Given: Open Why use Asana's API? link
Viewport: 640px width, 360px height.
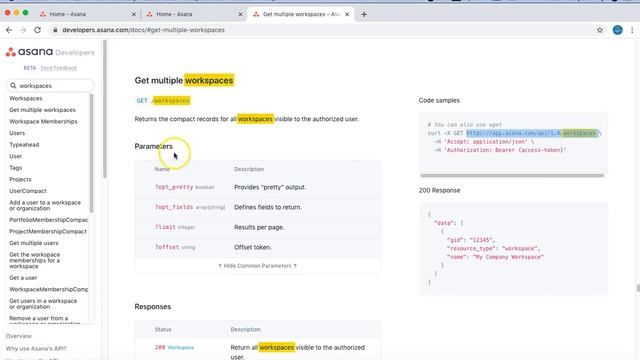Looking at the screenshot, I should click(x=36, y=349).
